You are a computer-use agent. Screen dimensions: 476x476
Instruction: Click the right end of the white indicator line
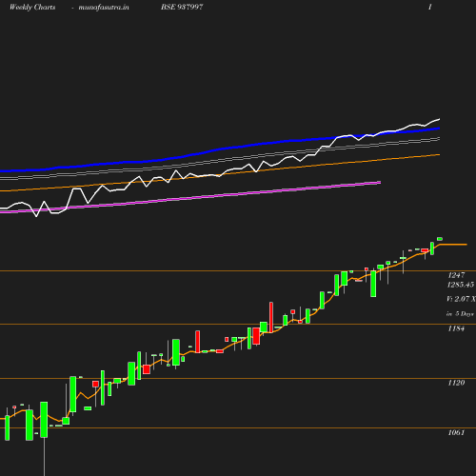coord(439,119)
